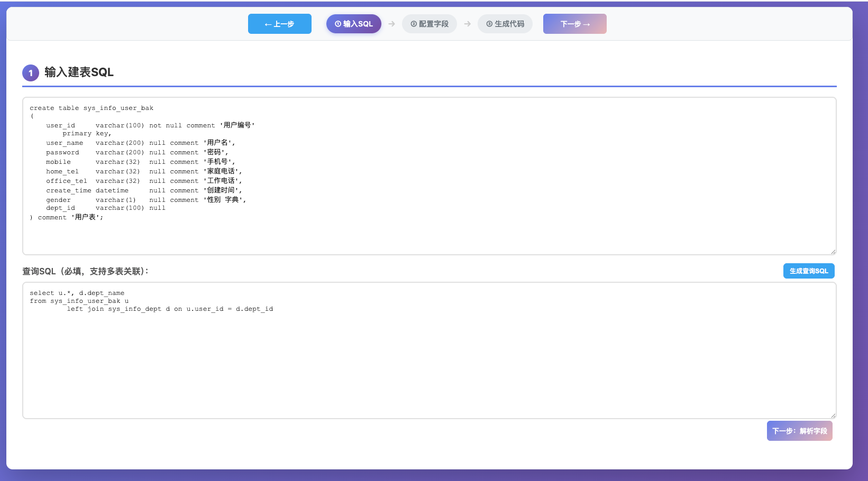Go back using the 上一步 button

pyautogui.click(x=280, y=23)
